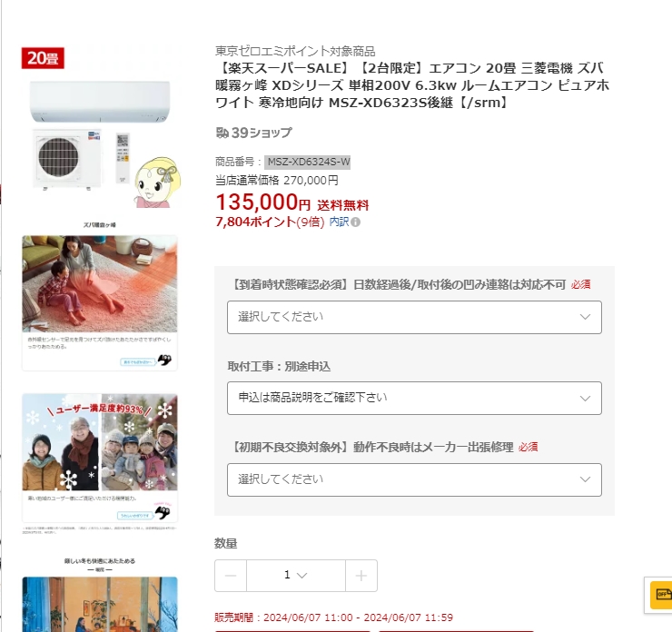
Task: Click the 7,804ポイント text
Action: [x=255, y=222]
